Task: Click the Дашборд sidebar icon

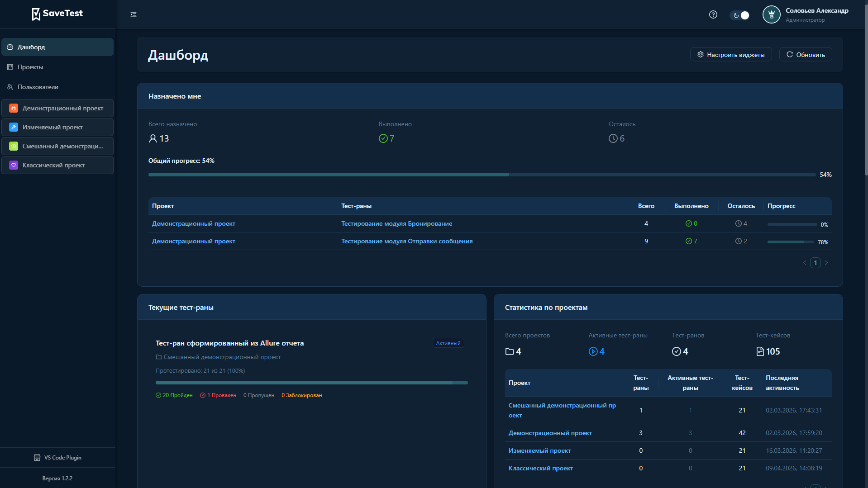Action: pos(10,47)
